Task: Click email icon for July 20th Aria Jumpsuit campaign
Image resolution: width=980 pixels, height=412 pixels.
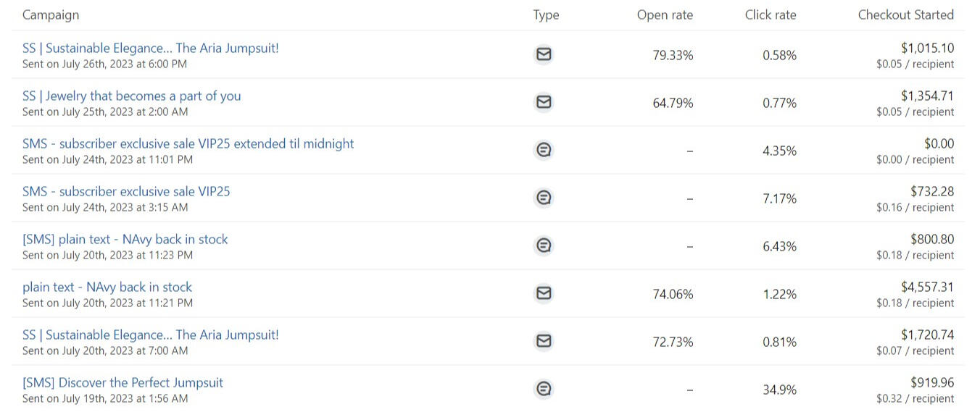Action: [544, 341]
